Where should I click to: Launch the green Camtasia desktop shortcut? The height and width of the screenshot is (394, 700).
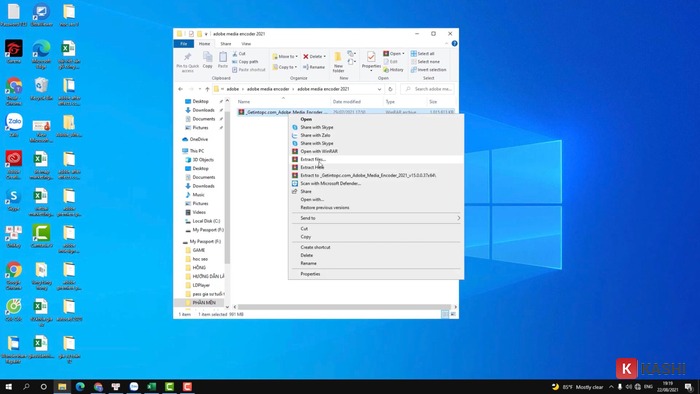[x=41, y=236]
